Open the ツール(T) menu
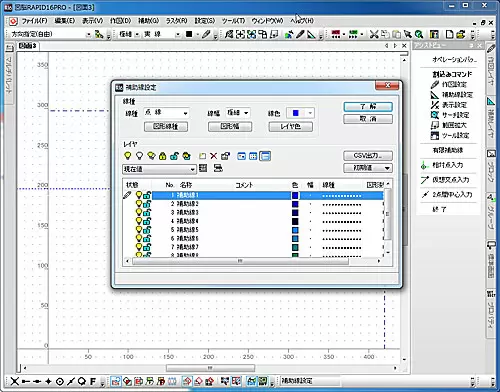Viewport: 500px width, 392px height. click(x=233, y=21)
